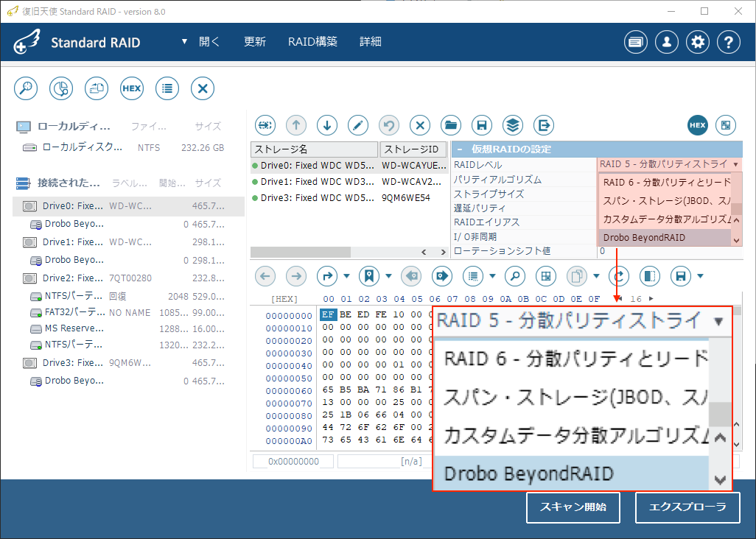The width and height of the screenshot is (756, 539).
Task: Click the column split icon in hex toolbar
Action: [649, 276]
